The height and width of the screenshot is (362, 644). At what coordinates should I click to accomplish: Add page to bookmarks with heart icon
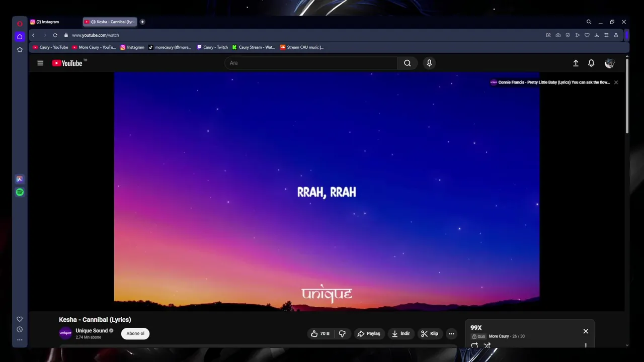[587, 35]
